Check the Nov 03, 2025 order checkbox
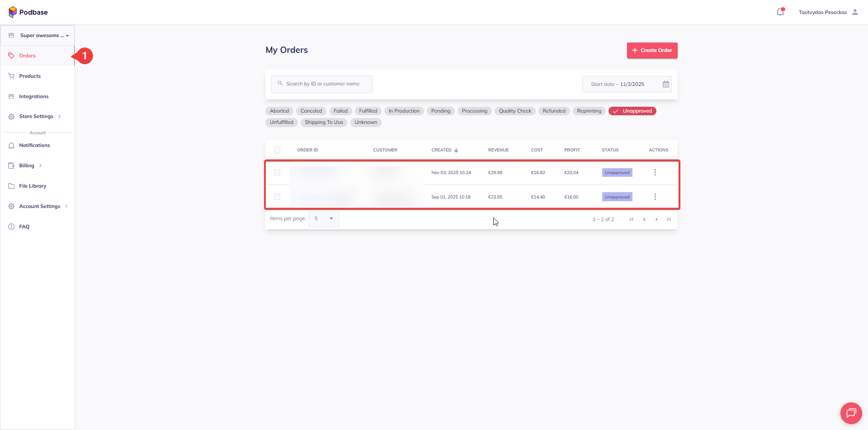 [277, 172]
